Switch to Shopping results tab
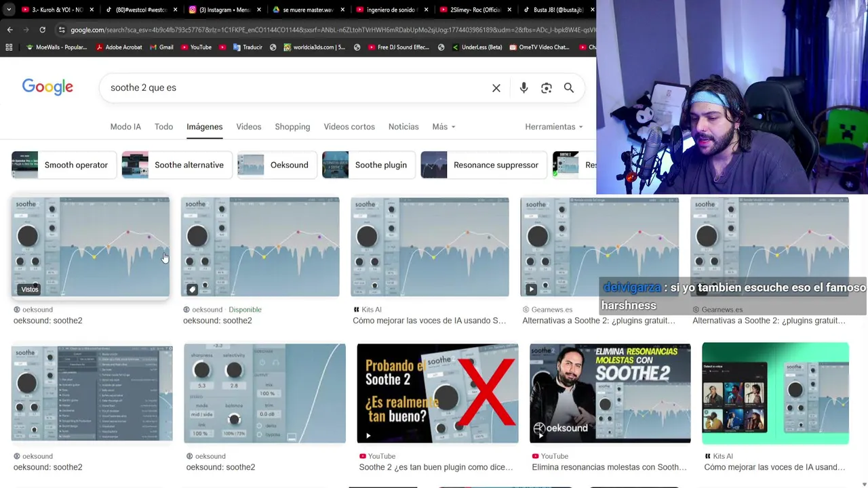 click(x=292, y=127)
